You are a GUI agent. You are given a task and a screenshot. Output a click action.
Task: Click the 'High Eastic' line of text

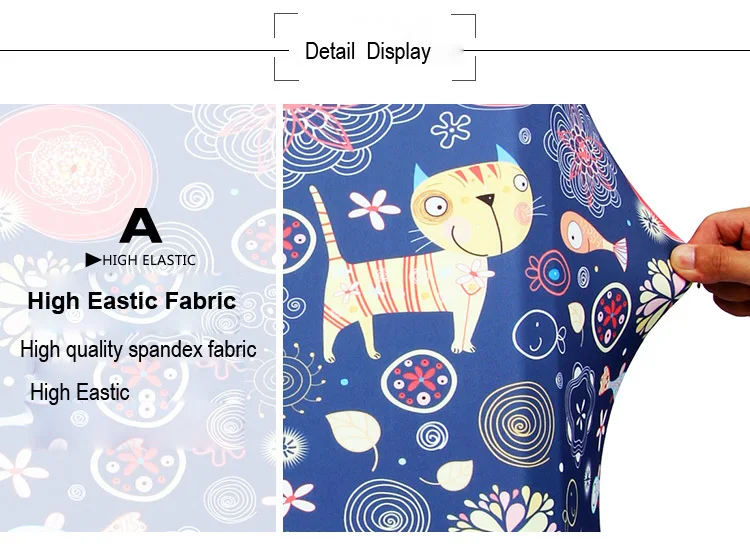[x=80, y=392]
